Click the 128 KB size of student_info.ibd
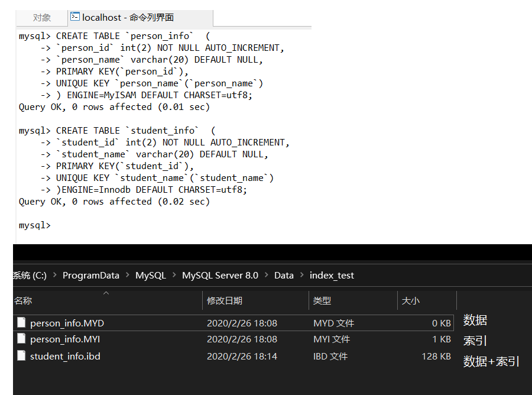This screenshot has width=532, height=395. tap(437, 356)
